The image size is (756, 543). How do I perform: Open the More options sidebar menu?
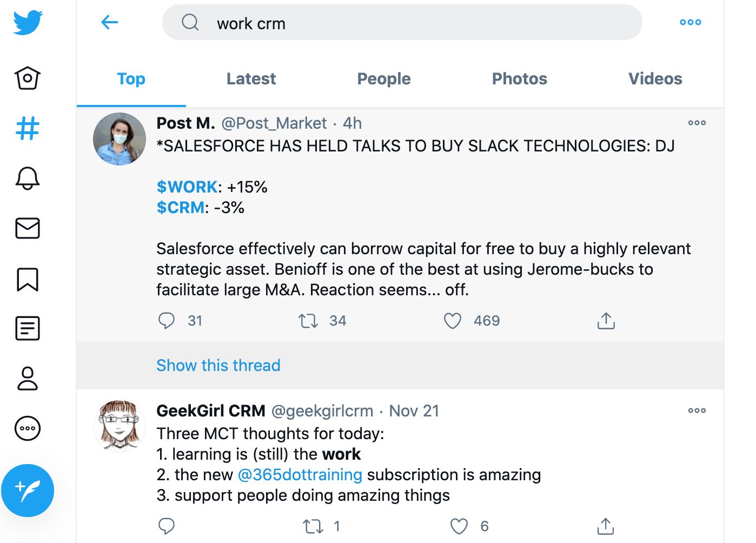point(27,428)
